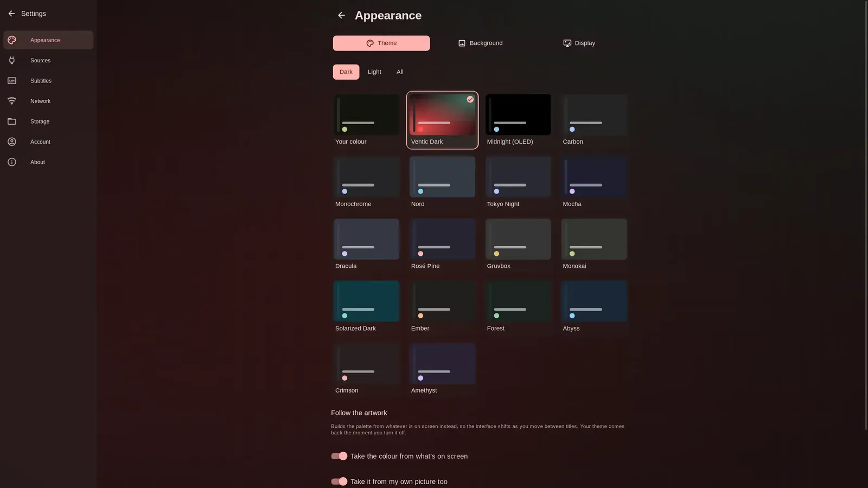Pick the Gruvbox theme
This screenshot has height=488, width=868.
518,245
